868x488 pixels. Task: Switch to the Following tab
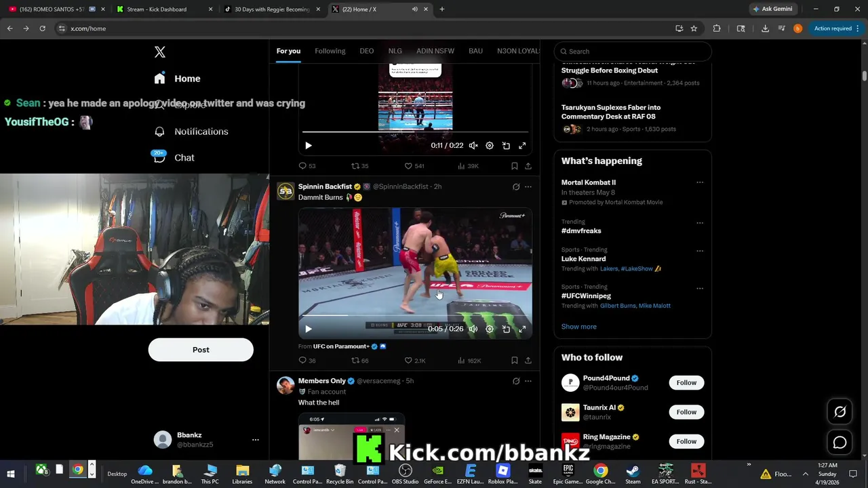click(330, 51)
